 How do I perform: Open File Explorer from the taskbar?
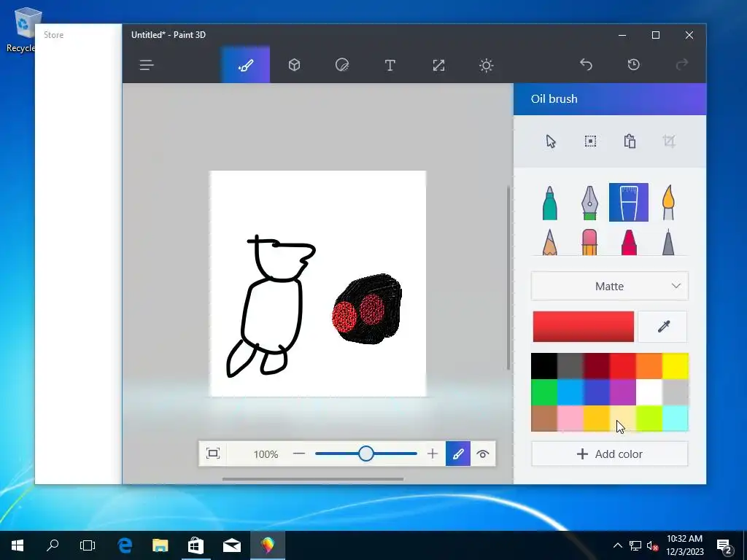pos(160,545)
